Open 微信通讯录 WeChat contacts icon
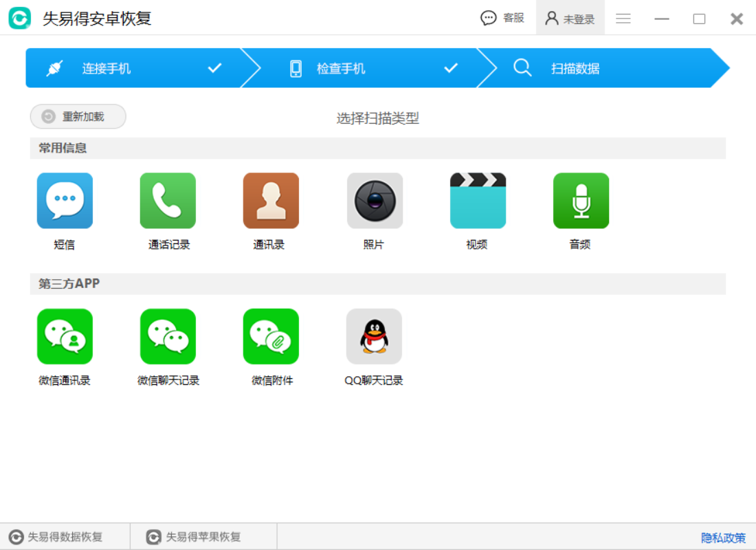 (65, 336)
